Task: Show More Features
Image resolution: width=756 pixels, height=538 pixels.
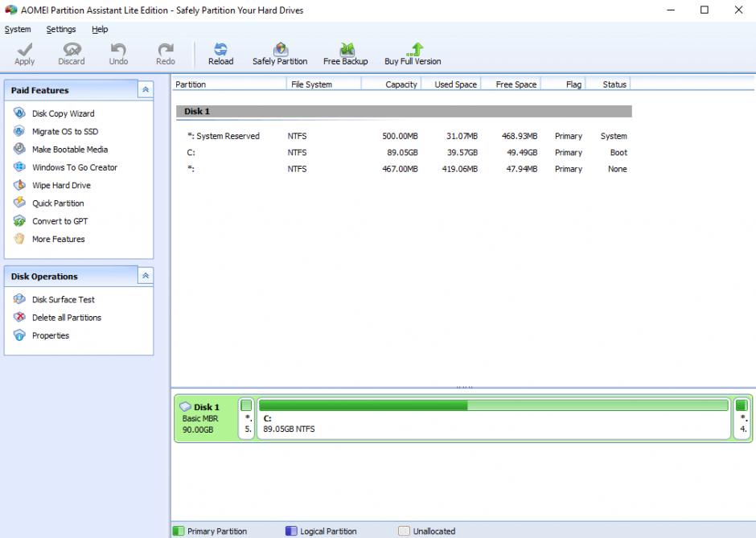Action: click(59, 239)
